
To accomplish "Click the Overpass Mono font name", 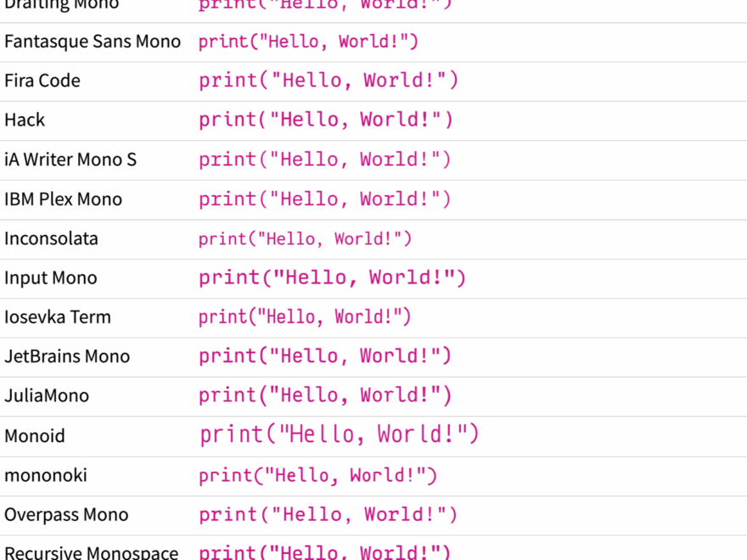I will click(66, 514).
